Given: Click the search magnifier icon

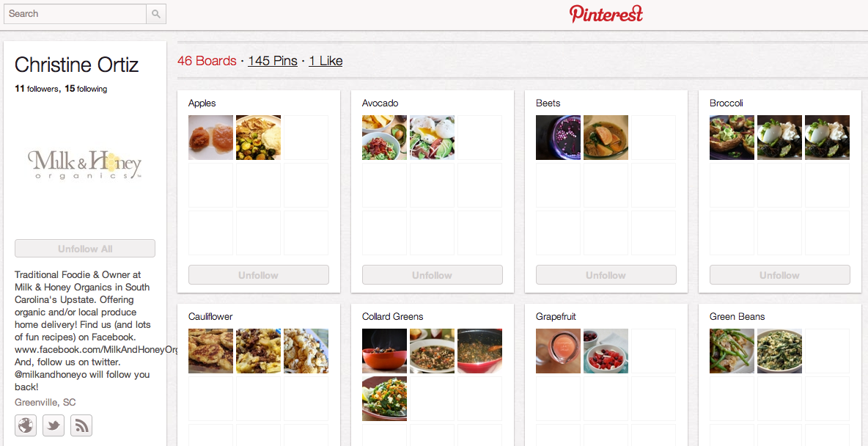Looking at the screenshot, I should click(156, 14).
